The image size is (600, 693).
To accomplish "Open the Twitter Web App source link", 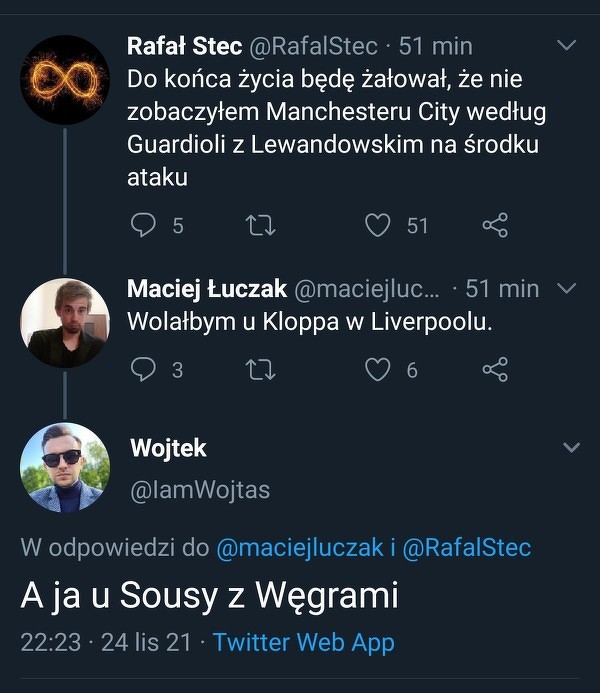I will [304, 642].
